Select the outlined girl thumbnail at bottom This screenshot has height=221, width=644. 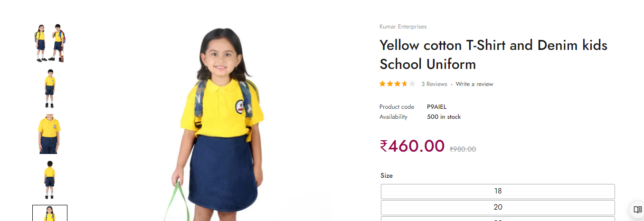pos(50,213)
